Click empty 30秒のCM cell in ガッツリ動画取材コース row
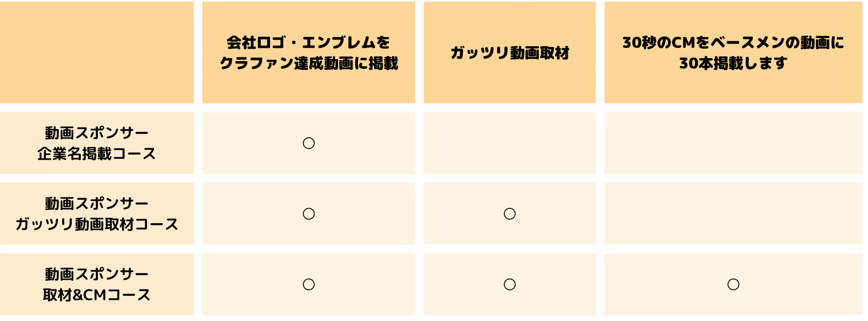Screen dimensions: 868x321 pyautogui.click(x=733, y=214)
